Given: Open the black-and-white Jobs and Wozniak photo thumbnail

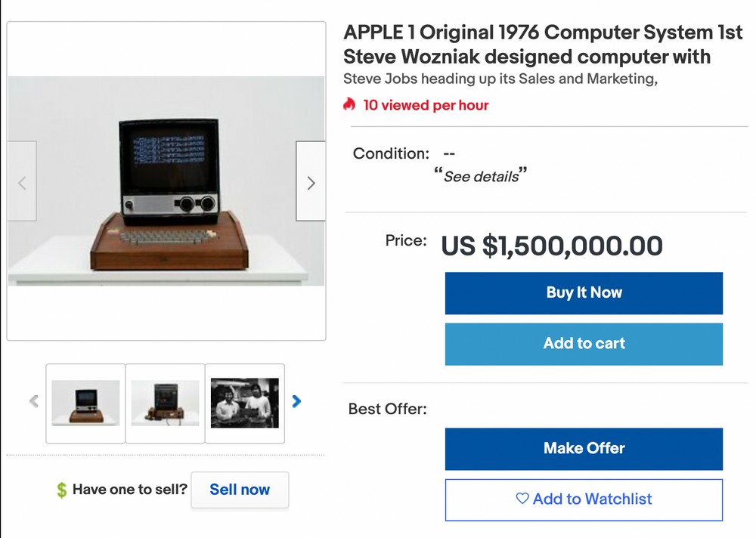Looking at the screenshot, I should [244, 403].
